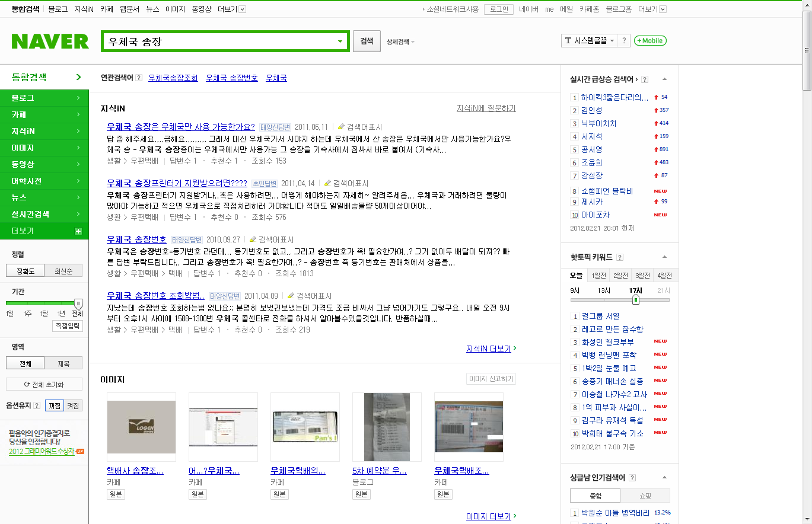The image size is (812, 524).
Task: Collapse the 싱글남 인기검색어 panel
Action: pyautogui.click(x=665, y=478)
